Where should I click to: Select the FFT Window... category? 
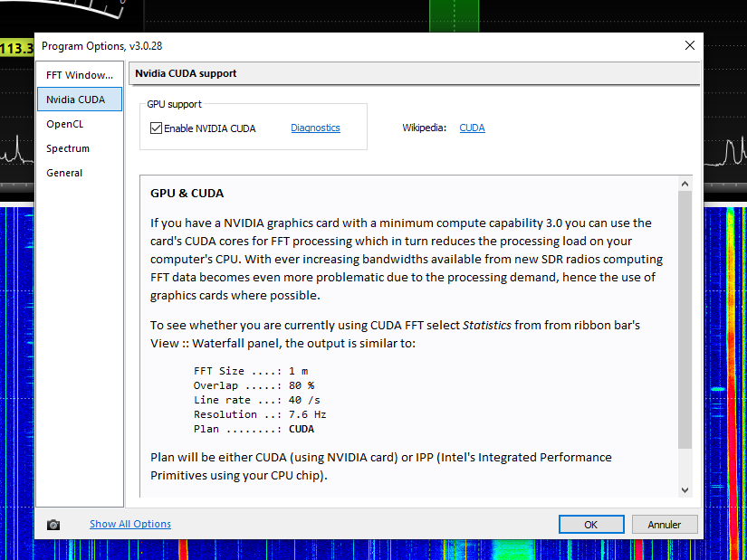pos(80,75)
